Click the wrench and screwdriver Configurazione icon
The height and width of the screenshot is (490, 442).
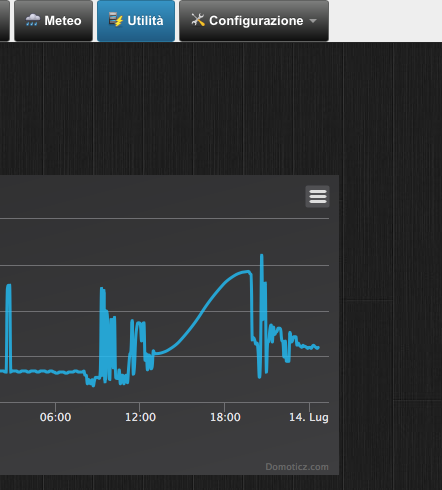(198, 20)
